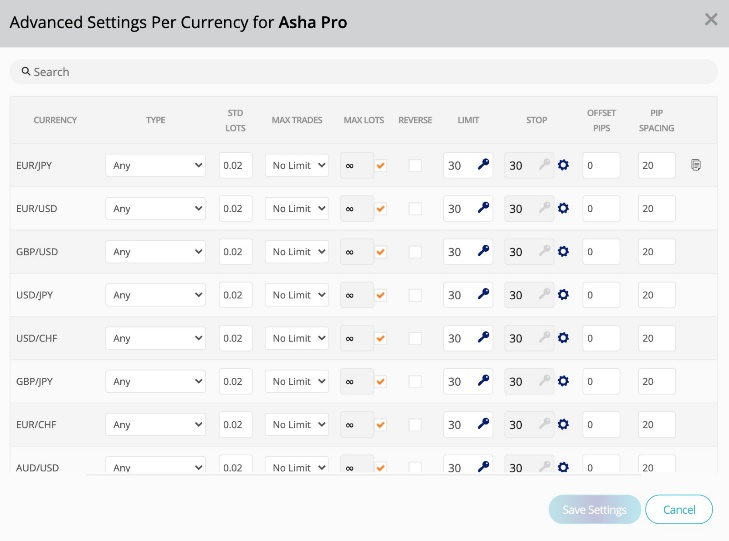Click the limit key icon for GBP/JPY
Image resolution: width=729 pixels, height=541 pixels.
click(484, 381)
